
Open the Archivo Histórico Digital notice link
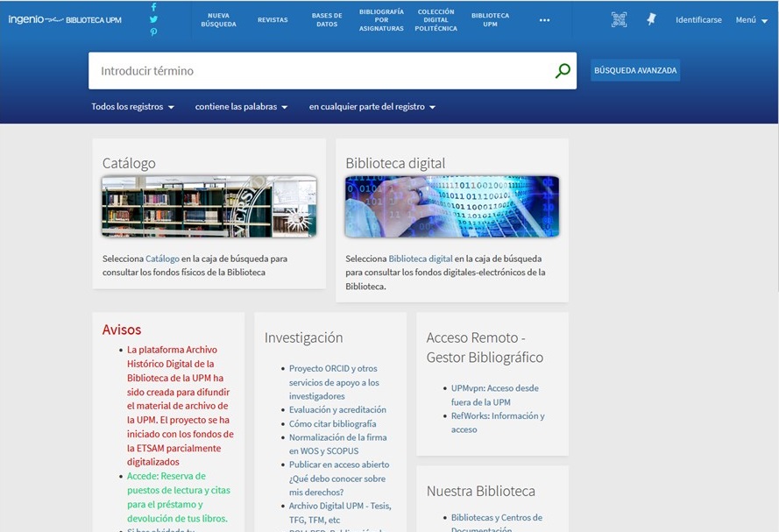pos(181,406)
